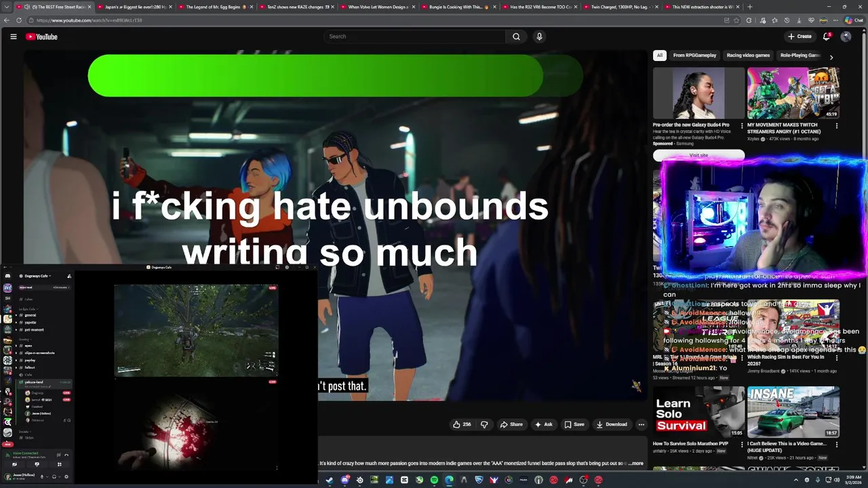This screenshot has height=488, width=868.
Task: Select From RPGGameplay chip
Action: click(694, 56)
